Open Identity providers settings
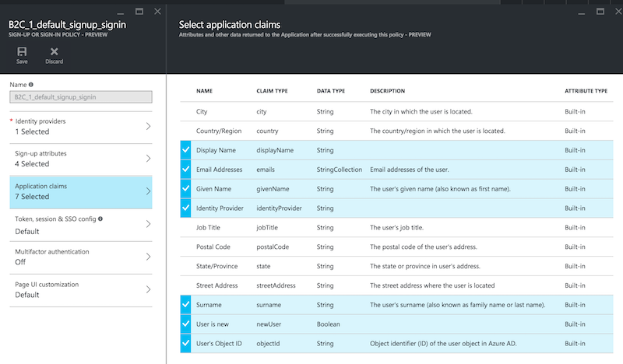 coord(81,127)
